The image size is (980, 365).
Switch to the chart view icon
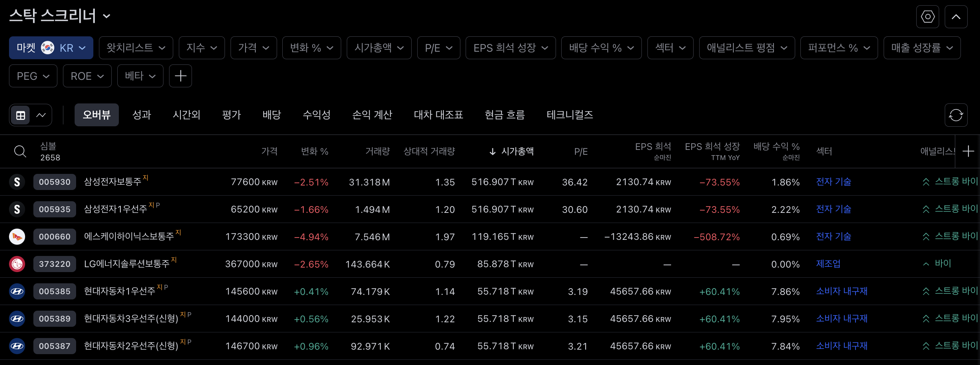tap(41, 115)
